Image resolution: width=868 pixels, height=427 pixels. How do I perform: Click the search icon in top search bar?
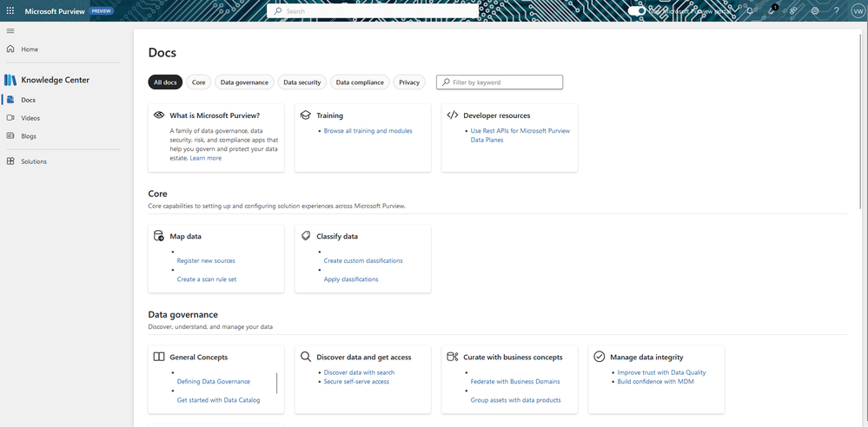point(278,11)
